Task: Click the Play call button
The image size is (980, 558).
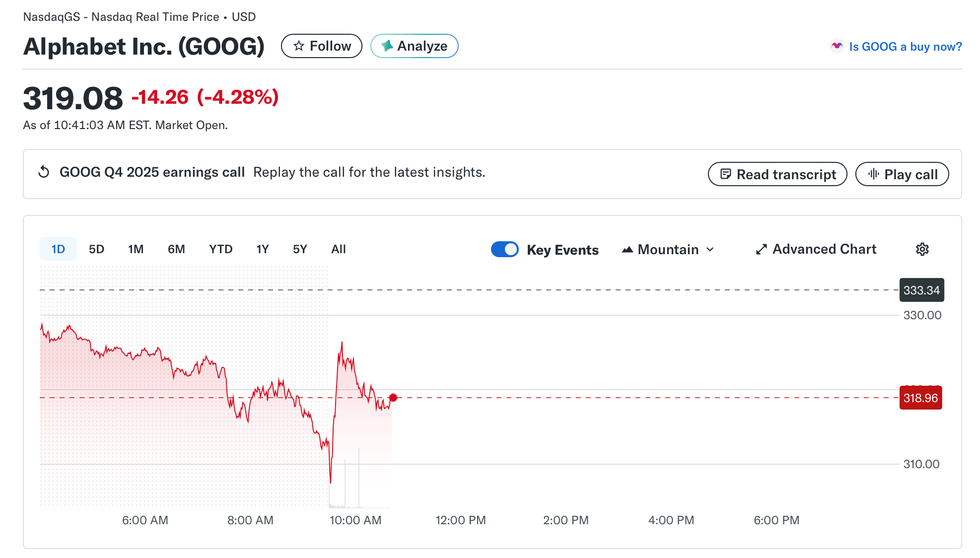Action: (902, 174)
